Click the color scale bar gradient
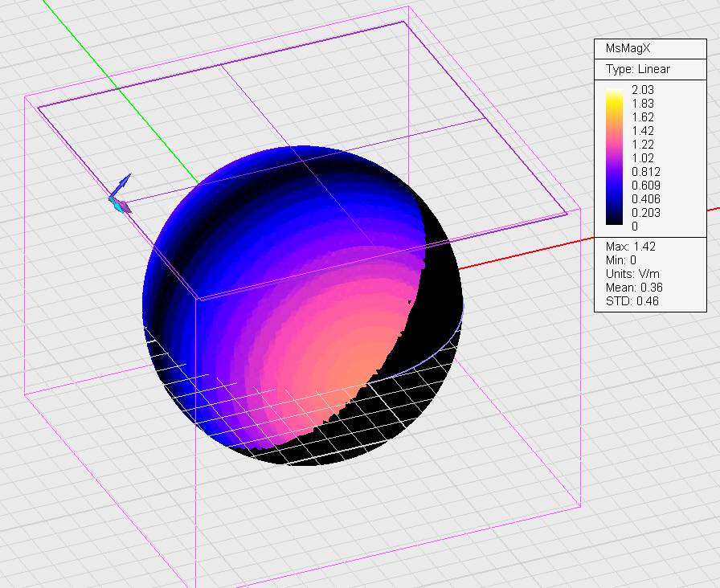This screenshot has height=588, width=720. click(614, 157)
